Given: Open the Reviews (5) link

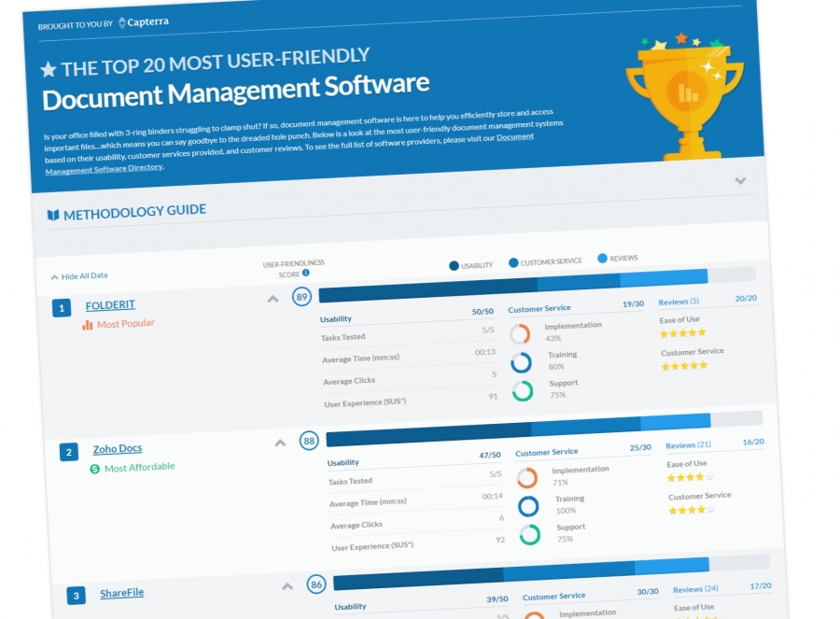Looking at the screenshot, I should (679, 302).
